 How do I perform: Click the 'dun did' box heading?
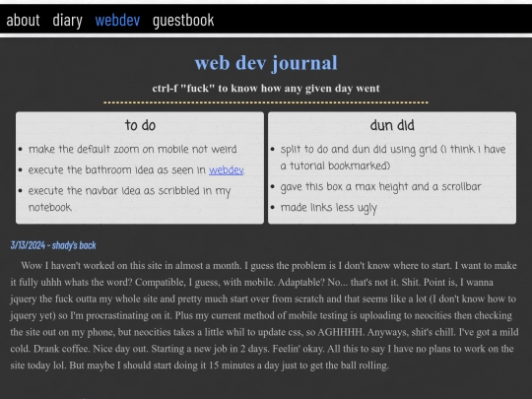[x=392, y=125]
